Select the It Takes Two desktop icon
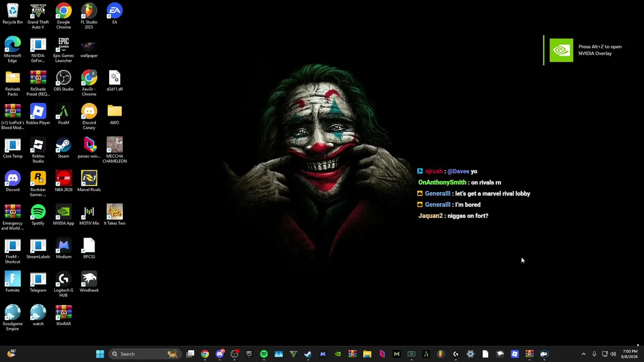The height and width of the screenshot is (362, 644). (115, 215)
